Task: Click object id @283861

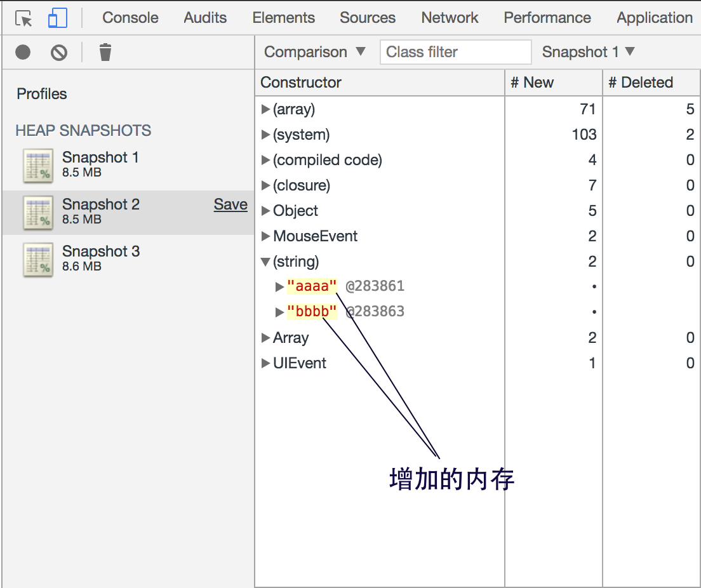Action: coord(375,286)
